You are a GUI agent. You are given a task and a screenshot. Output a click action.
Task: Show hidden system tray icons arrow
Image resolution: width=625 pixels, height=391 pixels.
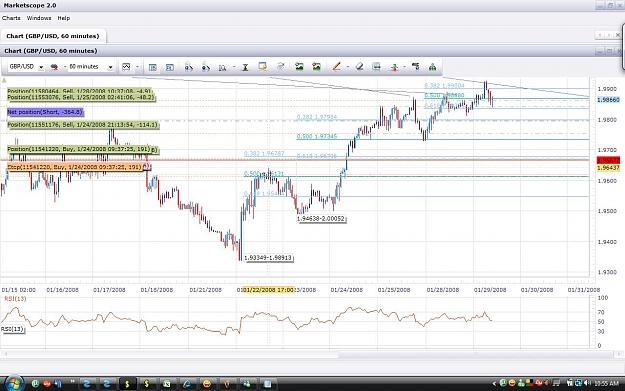pyautogui.click(x=494, y=383)
